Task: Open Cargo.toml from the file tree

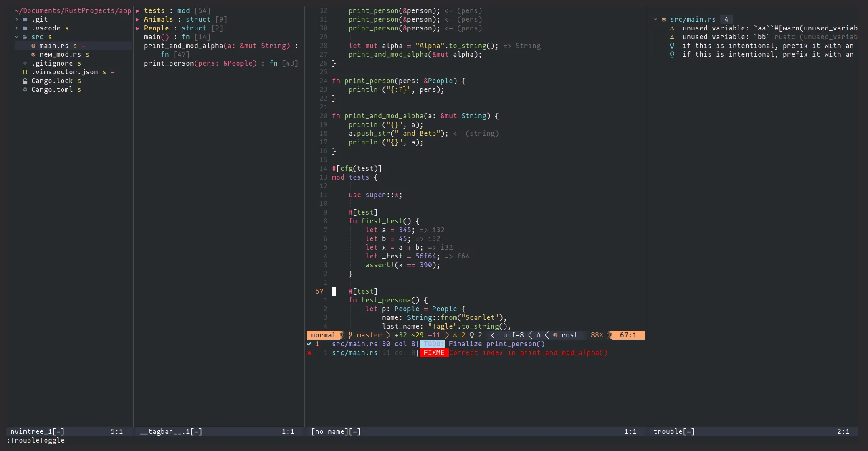Action: 52,90
